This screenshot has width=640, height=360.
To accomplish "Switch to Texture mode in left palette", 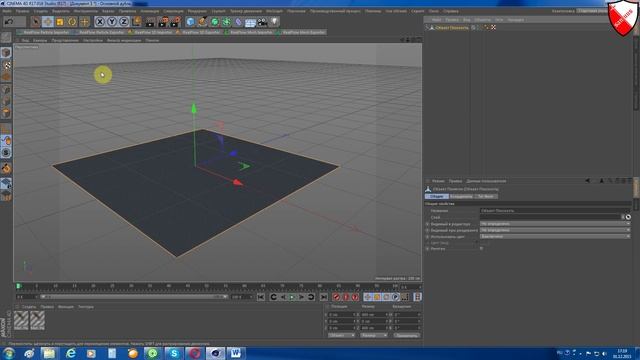I will pos(6,65).
